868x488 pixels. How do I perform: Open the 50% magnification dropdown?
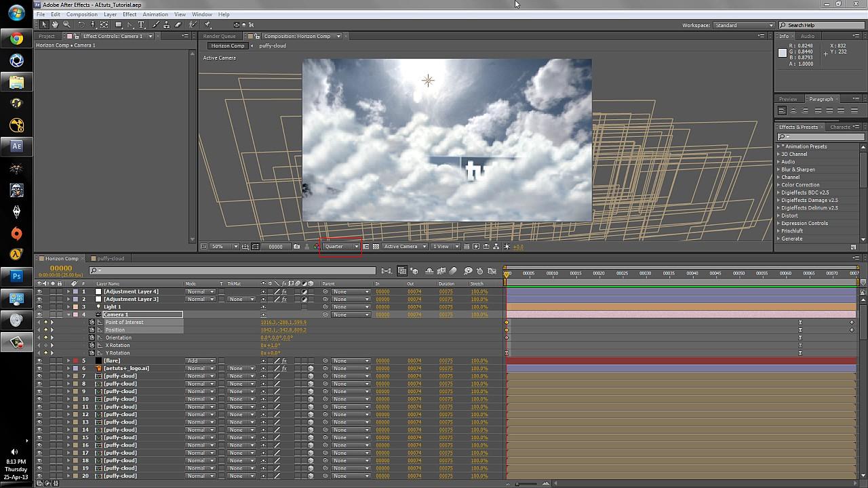pos(224,247)
